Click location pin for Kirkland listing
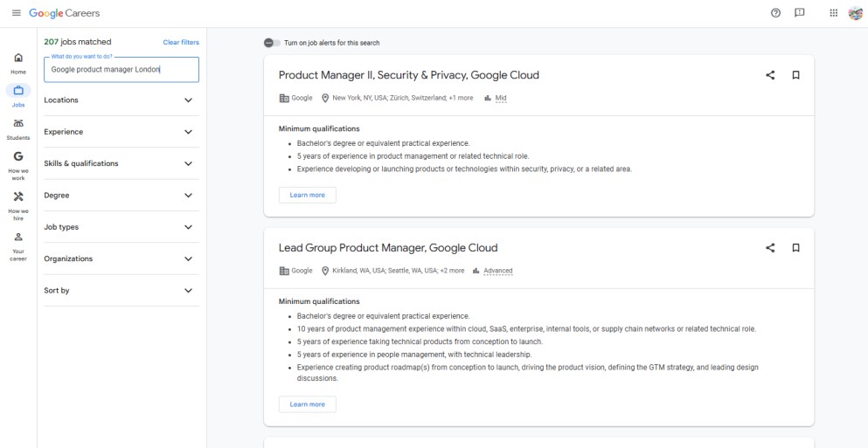868x448 pixels. [325, 271]
